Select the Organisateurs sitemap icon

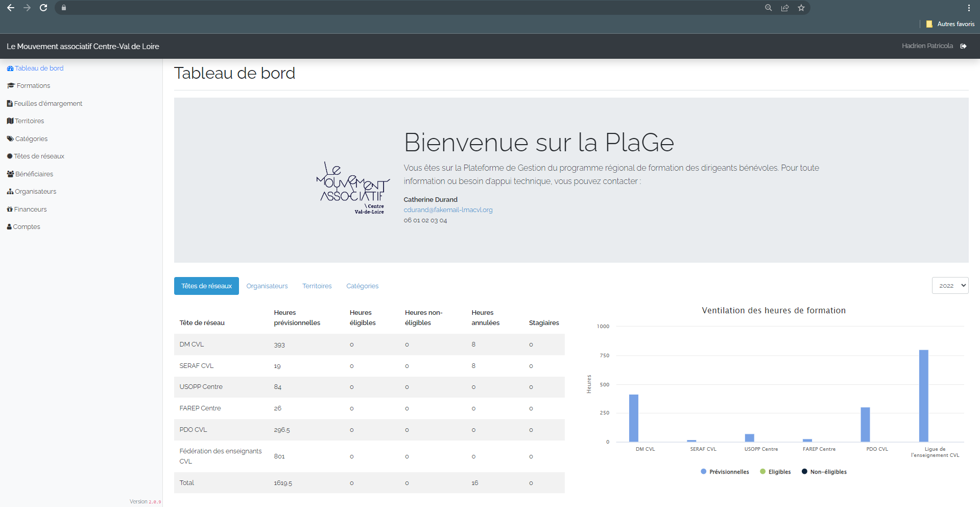click(x=10, y=191)
